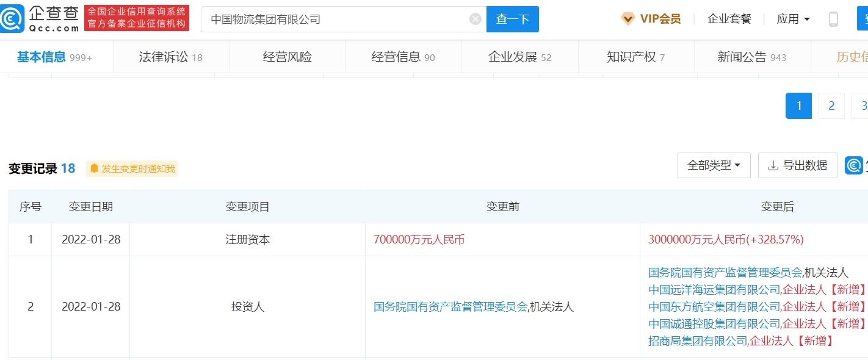
Task: Click the date 2022-01-28 in row 1
Action: click(91, 240)
